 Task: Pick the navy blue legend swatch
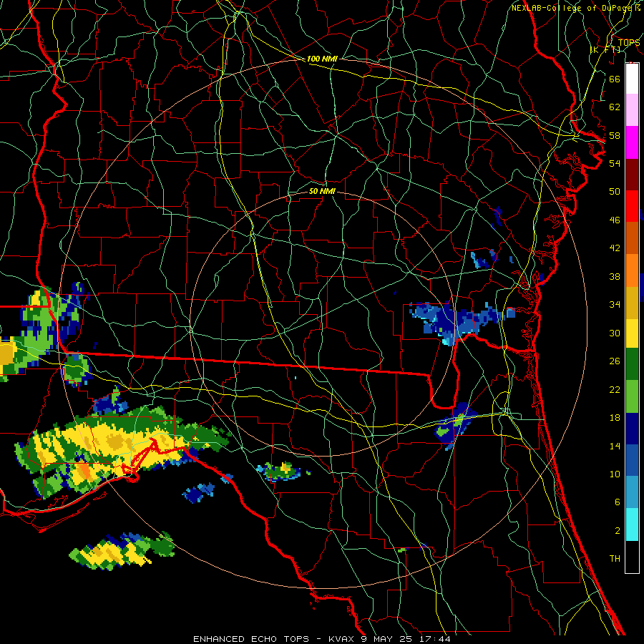point(632,429)
